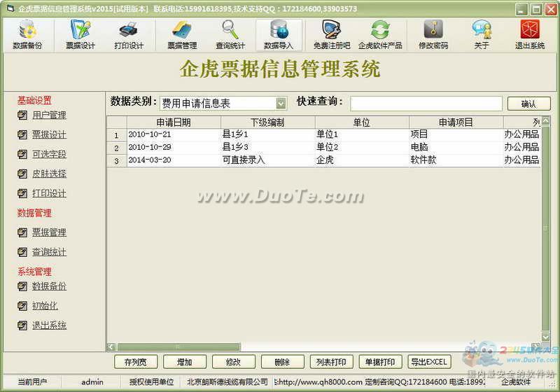Click icon beside 初始化 in sidebar

22,306
